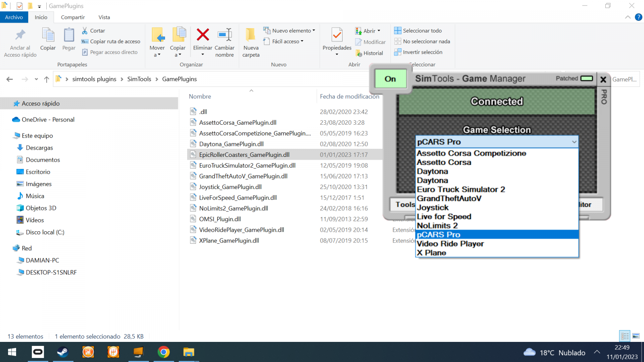Open Disco local (C:) in the sidebar
This screenshot has height=362, width=644.
pos(45,232)
